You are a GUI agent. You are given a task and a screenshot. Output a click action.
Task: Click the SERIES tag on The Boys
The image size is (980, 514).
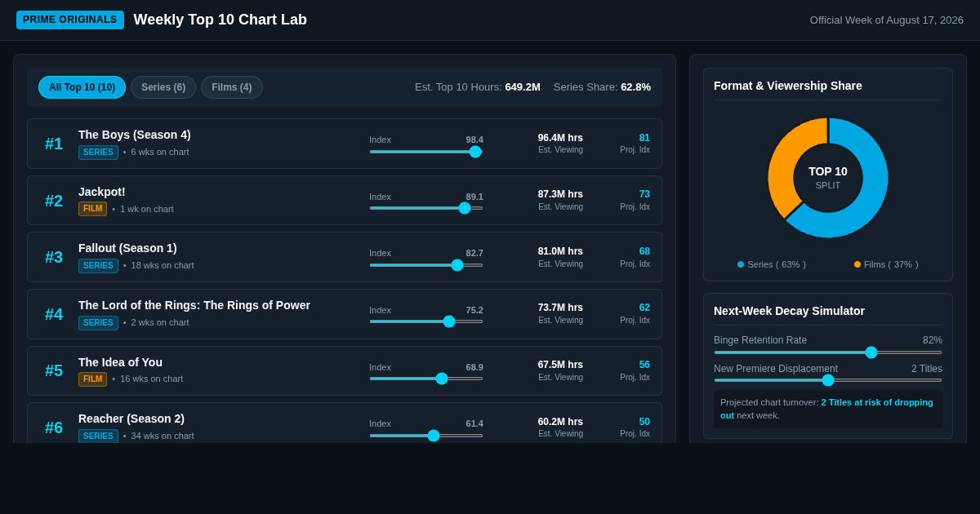98,153
